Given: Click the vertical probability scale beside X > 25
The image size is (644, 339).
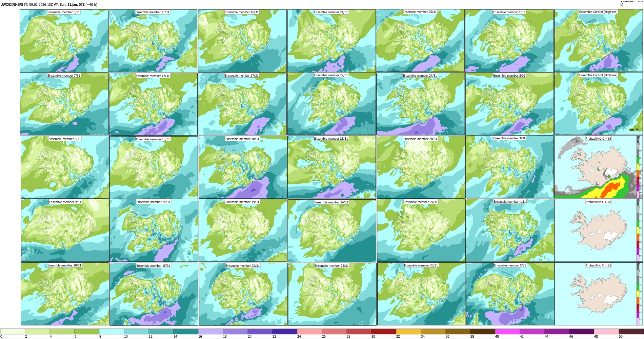Looking at the screenshot, I should (x=638, y=294).
